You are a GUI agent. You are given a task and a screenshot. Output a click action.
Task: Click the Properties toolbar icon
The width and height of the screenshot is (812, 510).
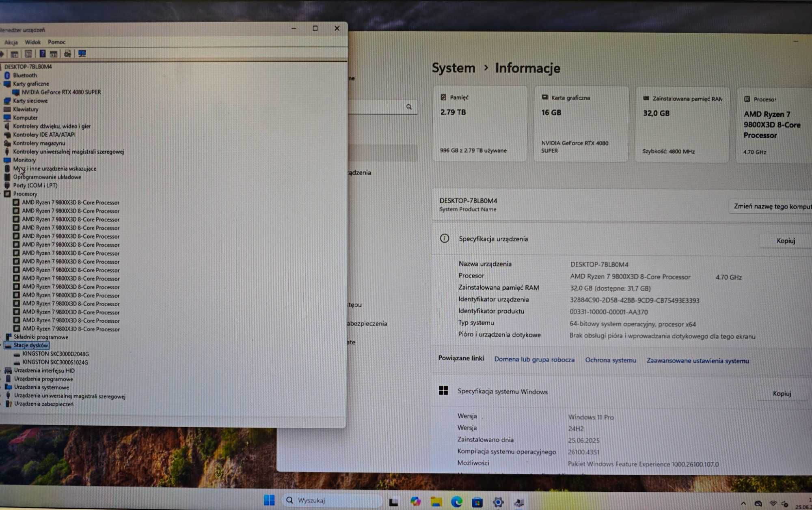[x=28, y=54]
